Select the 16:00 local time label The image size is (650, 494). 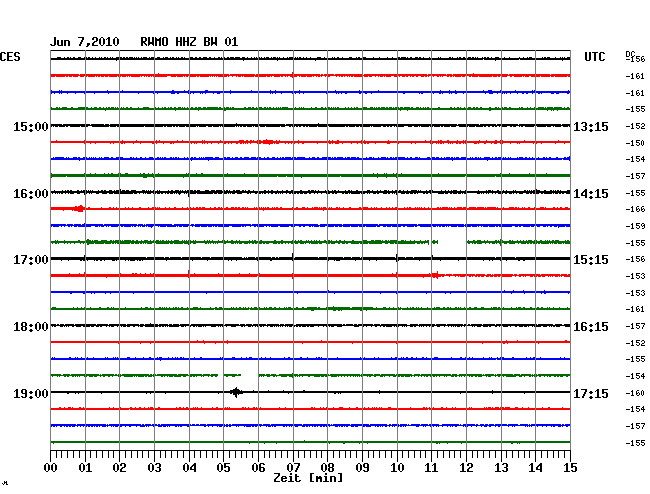coord(31,194)
